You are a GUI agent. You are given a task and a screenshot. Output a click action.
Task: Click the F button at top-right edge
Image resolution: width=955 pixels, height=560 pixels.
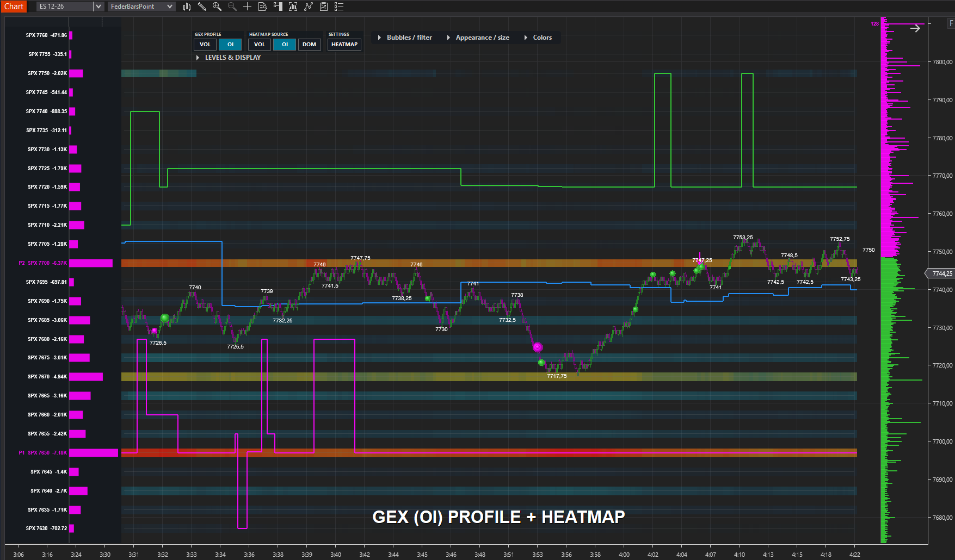(x=951, y=23)
